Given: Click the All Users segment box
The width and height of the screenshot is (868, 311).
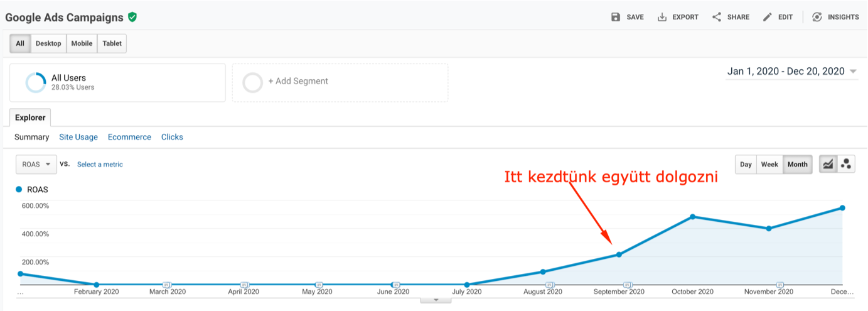Looking at the screenshot, I should pyautogui.click(x=117, y=82).
